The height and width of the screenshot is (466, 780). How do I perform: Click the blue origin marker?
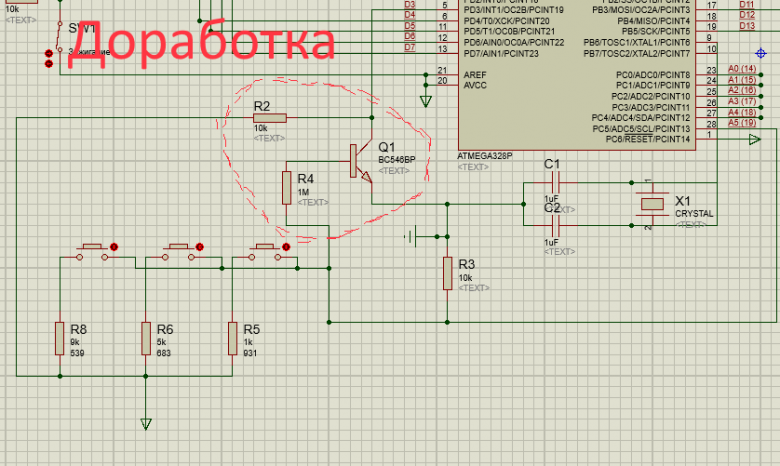click(x=760, y=52)
